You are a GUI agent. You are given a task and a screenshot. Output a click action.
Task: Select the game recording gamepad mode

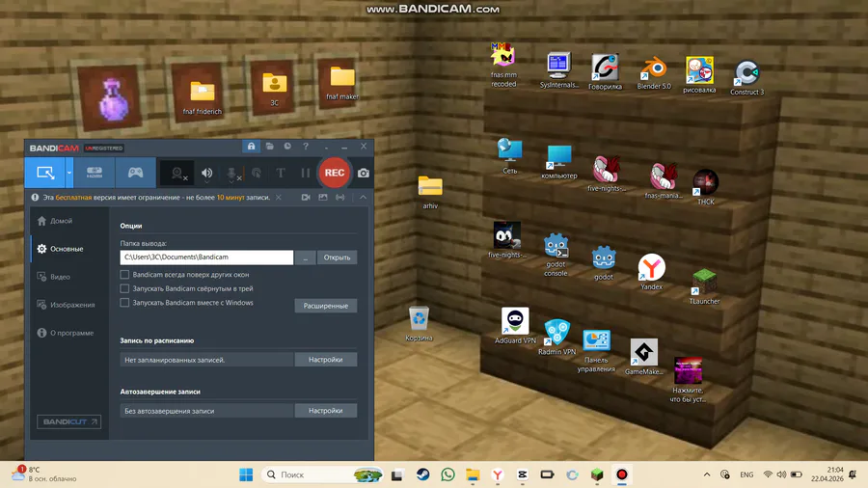[x=136, y=173]
